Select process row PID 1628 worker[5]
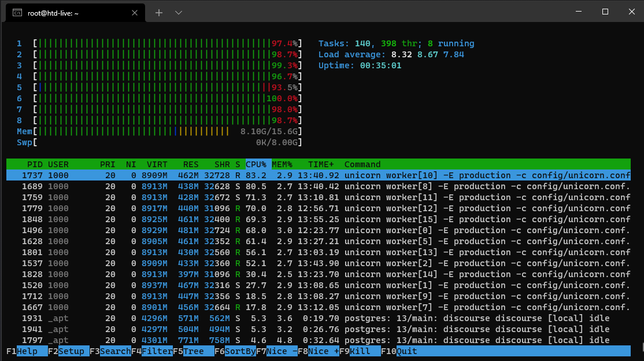This screenshot has width=644, height=361. coord(319,242)
